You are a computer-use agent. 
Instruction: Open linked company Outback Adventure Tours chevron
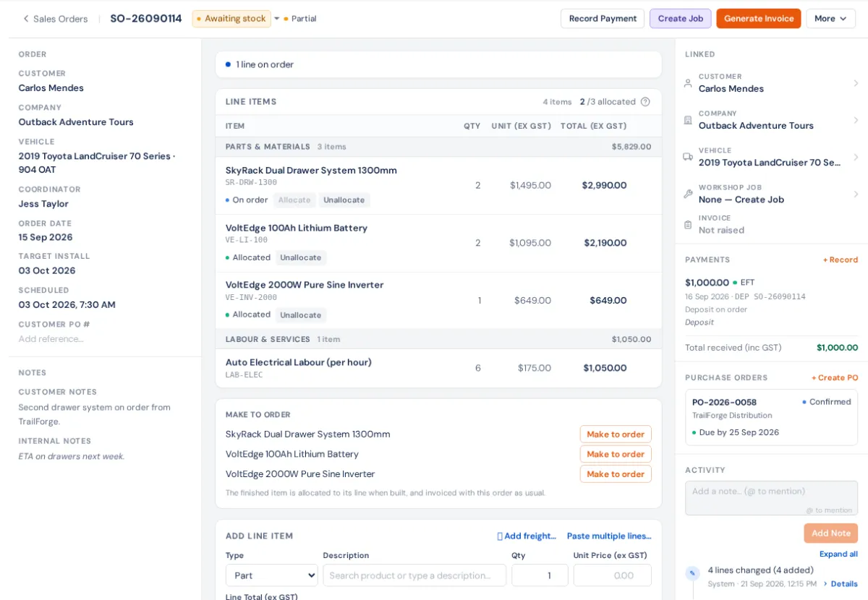(x=856, y=120)
